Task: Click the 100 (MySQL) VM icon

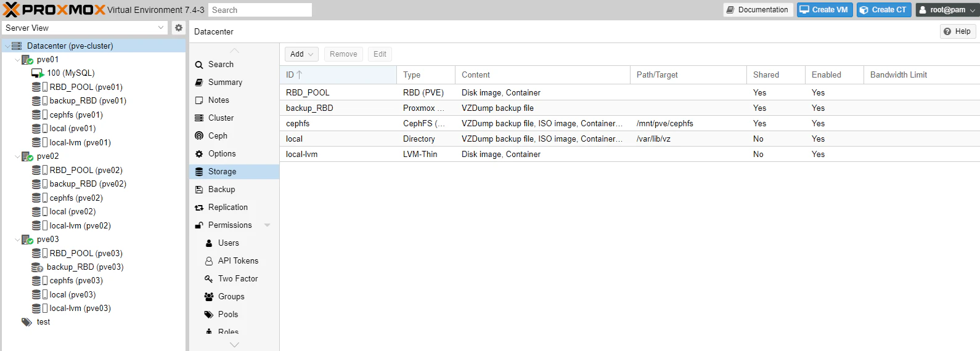Action: (38, 73)
